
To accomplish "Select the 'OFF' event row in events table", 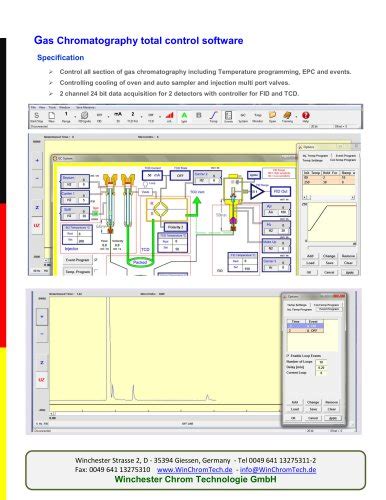I will tap(305, 330).
